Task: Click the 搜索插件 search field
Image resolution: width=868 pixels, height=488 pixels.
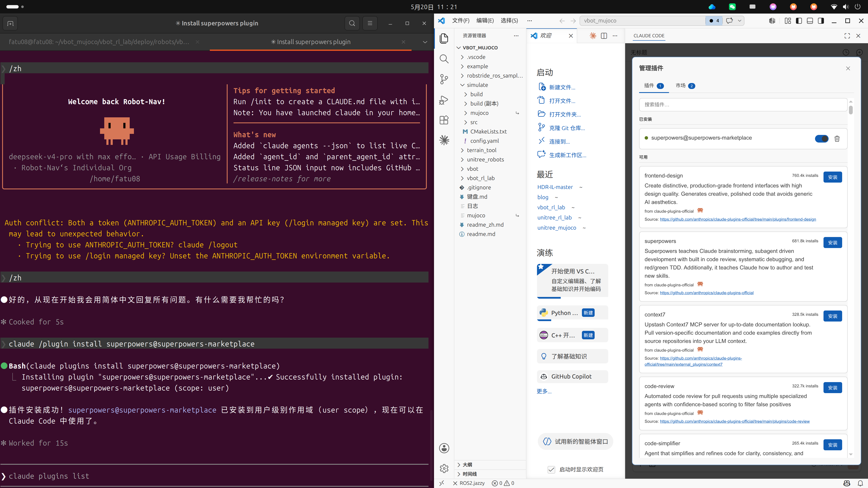Action: 743,105
